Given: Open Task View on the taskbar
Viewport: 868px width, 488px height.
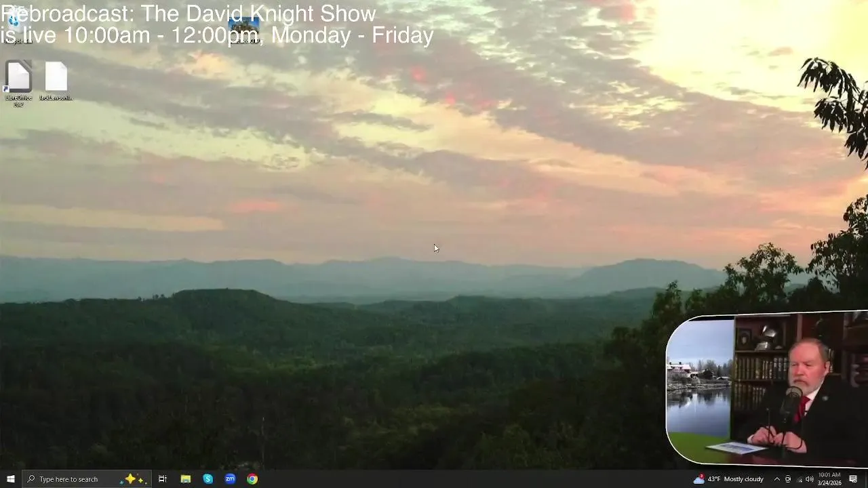Looking at the screenshot, I should [163, 479].
